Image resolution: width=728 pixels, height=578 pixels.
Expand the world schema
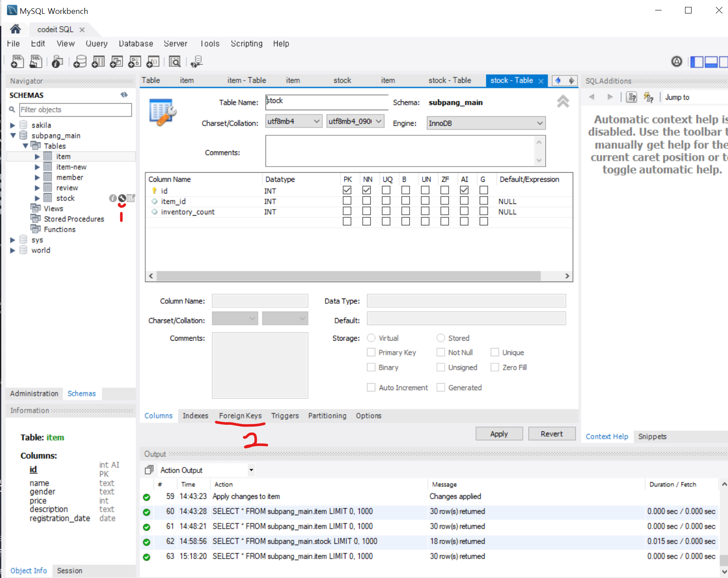[x=13, y=250]
